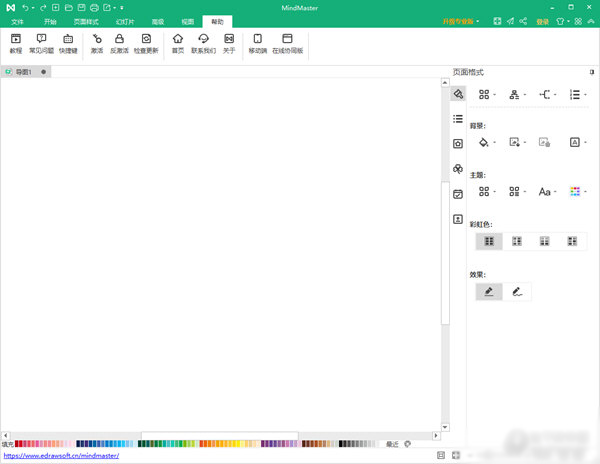Open the task sidebar panel icon
The height and width of the screenshot is (464, 600).
458,194
